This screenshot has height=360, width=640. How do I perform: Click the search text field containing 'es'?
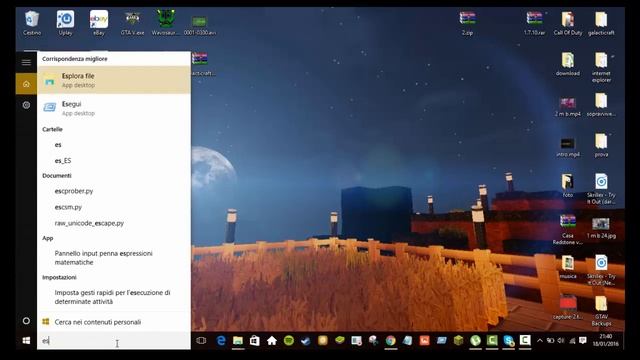(x=113, y=341)
